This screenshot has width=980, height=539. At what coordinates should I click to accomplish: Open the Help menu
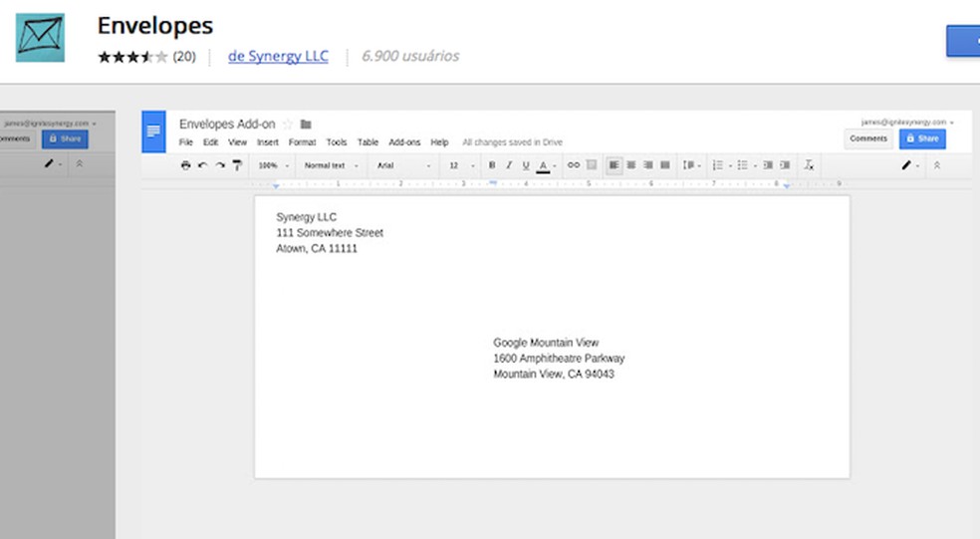coord(439,141)
